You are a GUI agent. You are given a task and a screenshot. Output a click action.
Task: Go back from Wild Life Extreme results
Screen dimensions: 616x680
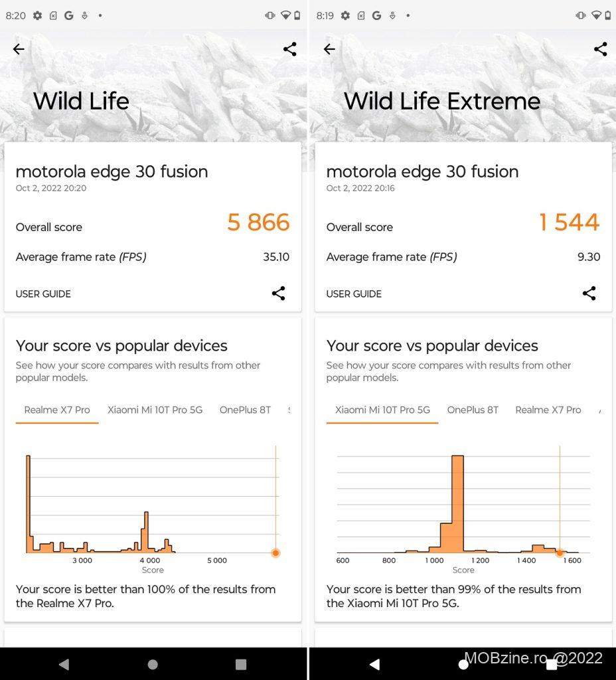(329, 49)
